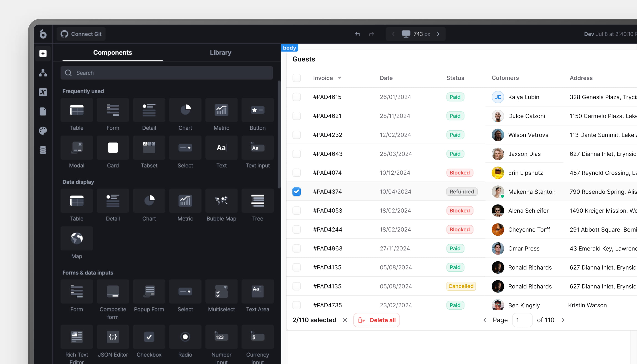Open the Invoice column sort dropdown
The height and width of the screenshot is (364, 637).
point(339,78)
